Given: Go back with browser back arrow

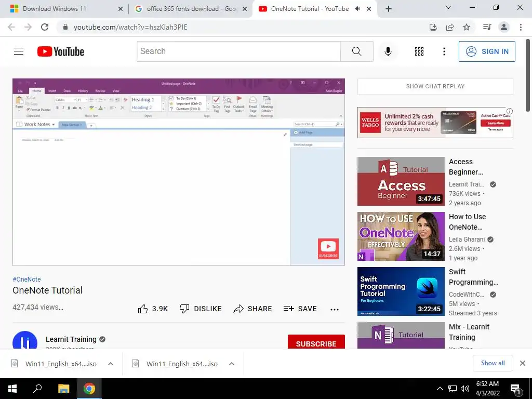Looking at the screenshot, I should coord(11,27).
